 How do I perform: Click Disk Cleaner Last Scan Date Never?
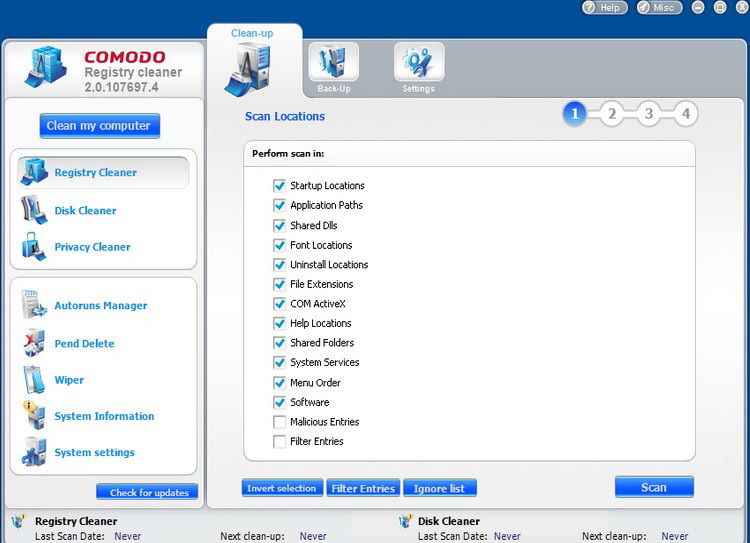(507, 536)
